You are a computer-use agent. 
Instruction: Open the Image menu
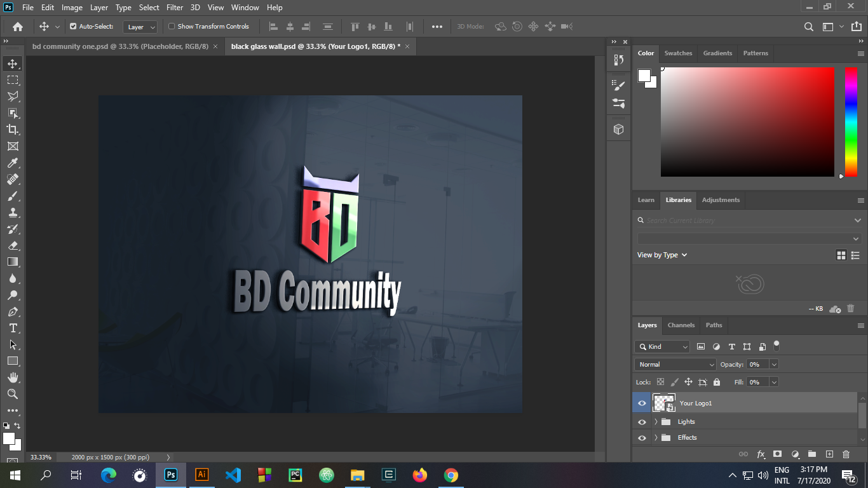coord(72,8)
